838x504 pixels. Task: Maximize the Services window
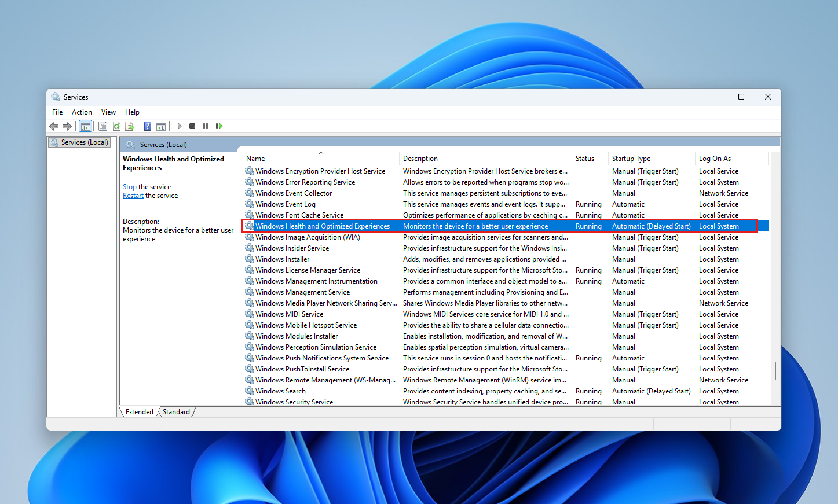coord(741,97)
